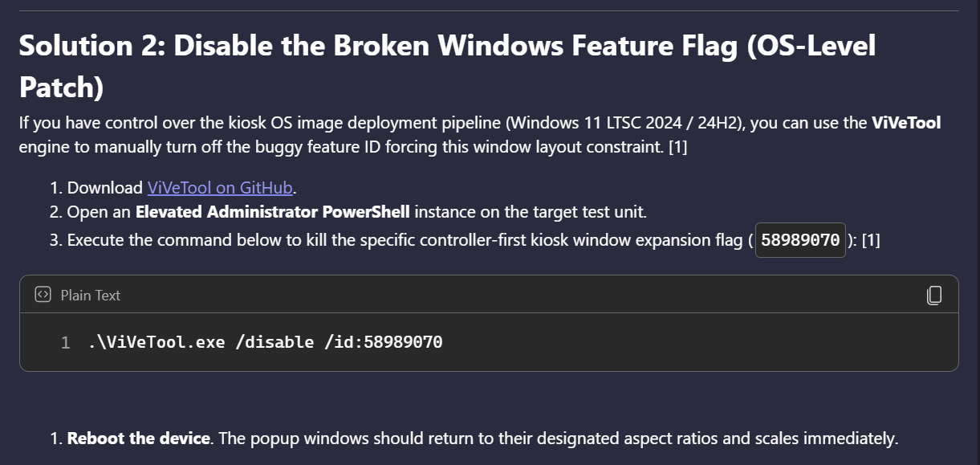Open the ViVeTool on GitHub link
This screenshot has height=465, width=980.
point(220,188)
